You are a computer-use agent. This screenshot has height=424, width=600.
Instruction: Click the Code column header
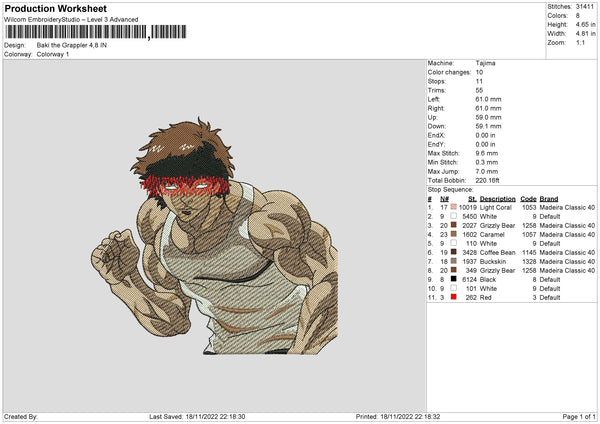tap(528, 199)
